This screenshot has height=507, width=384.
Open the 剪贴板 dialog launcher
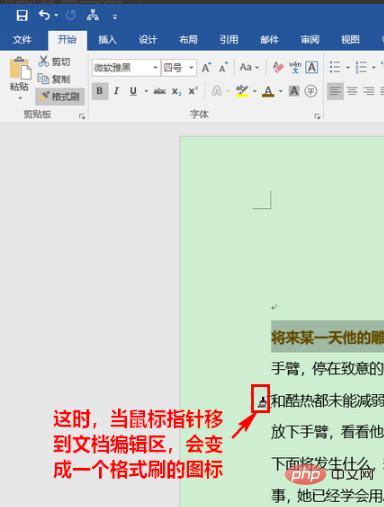click(82, 116)
